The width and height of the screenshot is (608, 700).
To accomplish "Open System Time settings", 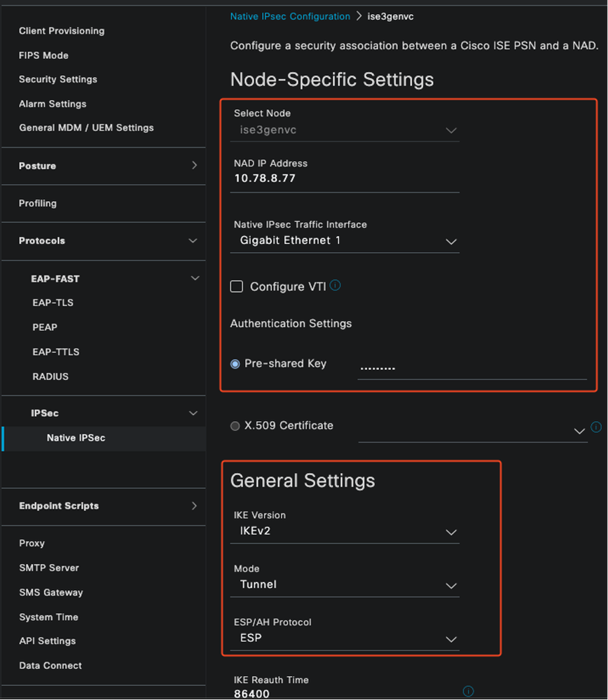I will coord(48,617).
